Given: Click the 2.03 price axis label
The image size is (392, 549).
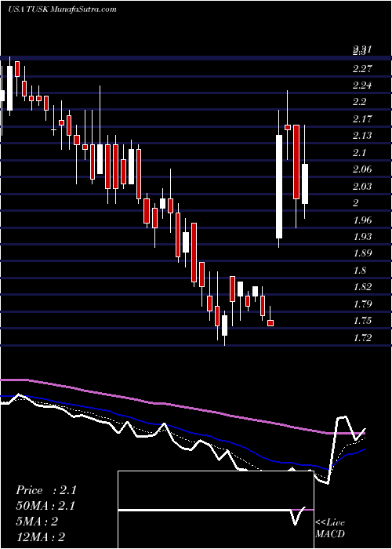Looking at the screenshot, I should point(362,187).
